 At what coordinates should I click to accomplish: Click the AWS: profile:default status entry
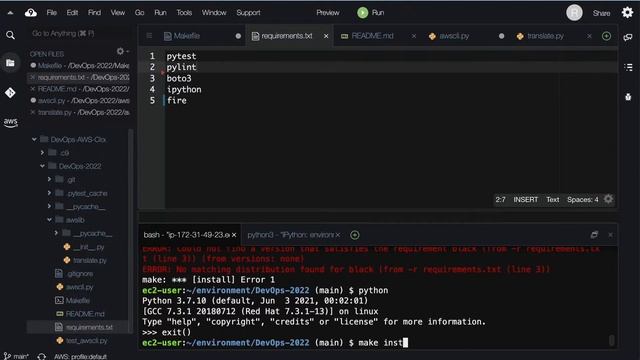(80, 356)
